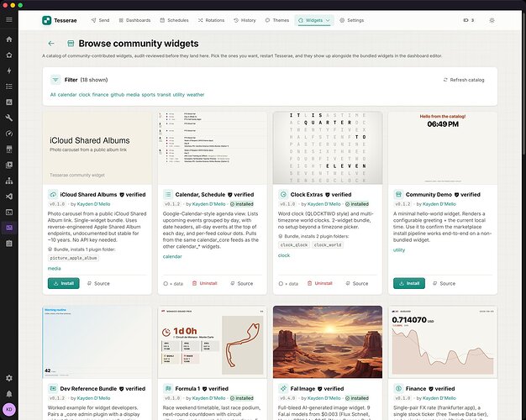The width and height of the screenshot is (526, 420).
Task: Open the Clock Extras word clock thumbnail
Action: coord(328,148)
